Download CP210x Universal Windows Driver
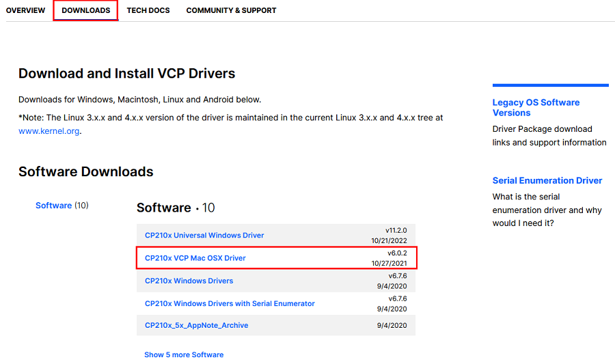The width and height of the screenshot is (615, 364). point(204,236)
